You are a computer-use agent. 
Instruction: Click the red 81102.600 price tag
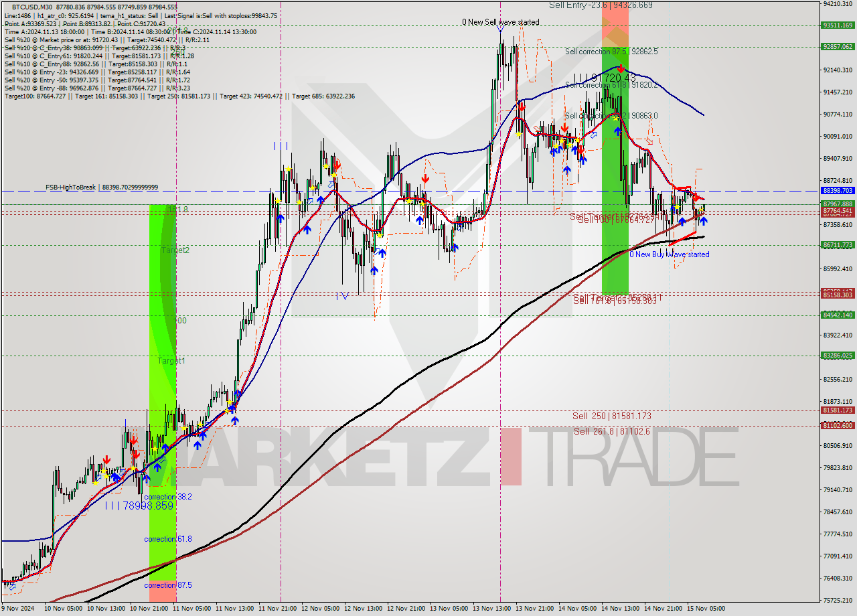pyautogui.click(x=838, y=425)
